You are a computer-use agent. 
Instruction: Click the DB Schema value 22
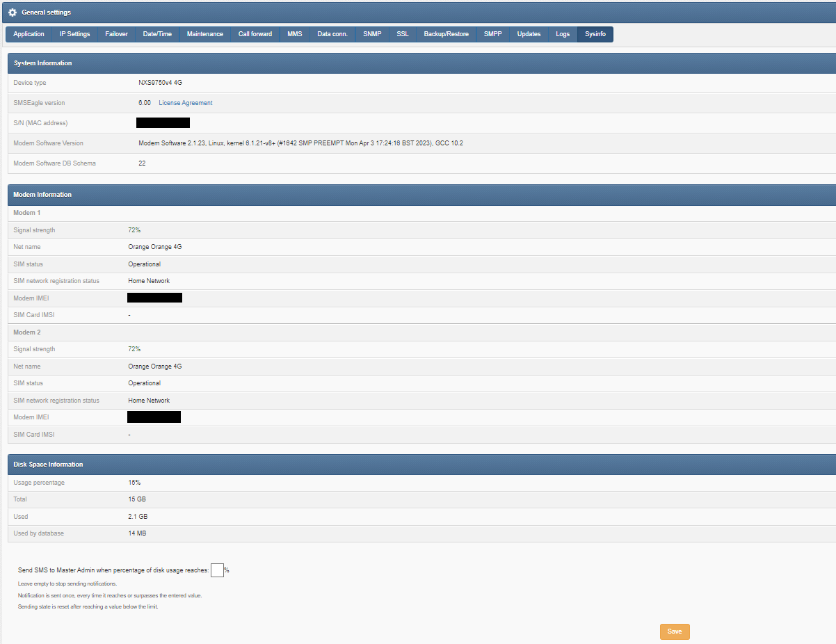click(x=142, y=163)
